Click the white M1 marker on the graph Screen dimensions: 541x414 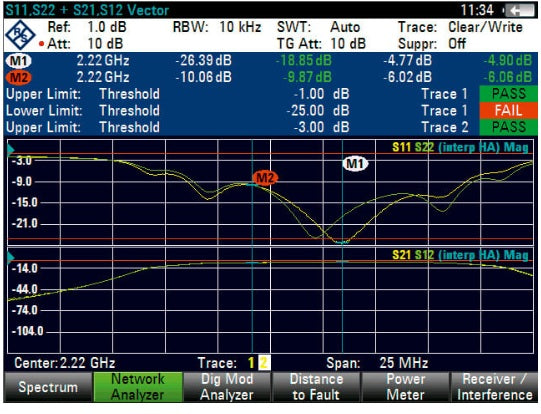pos(355,164)
